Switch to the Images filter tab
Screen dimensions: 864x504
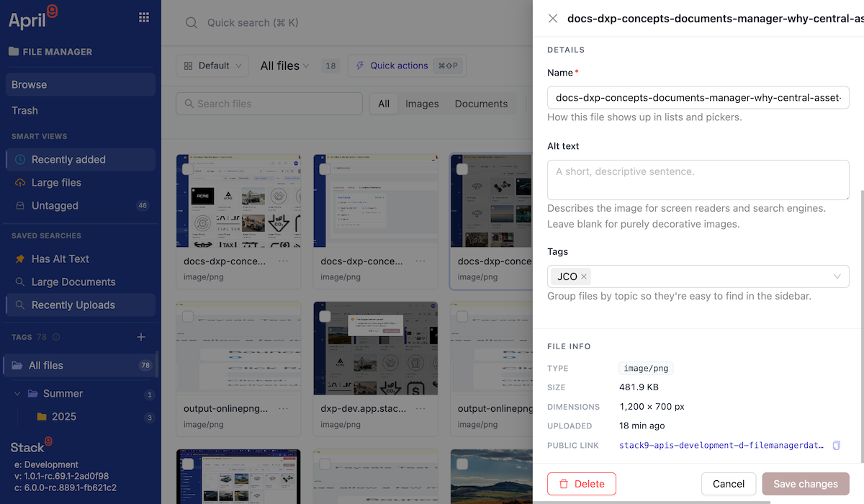point(422,104)
